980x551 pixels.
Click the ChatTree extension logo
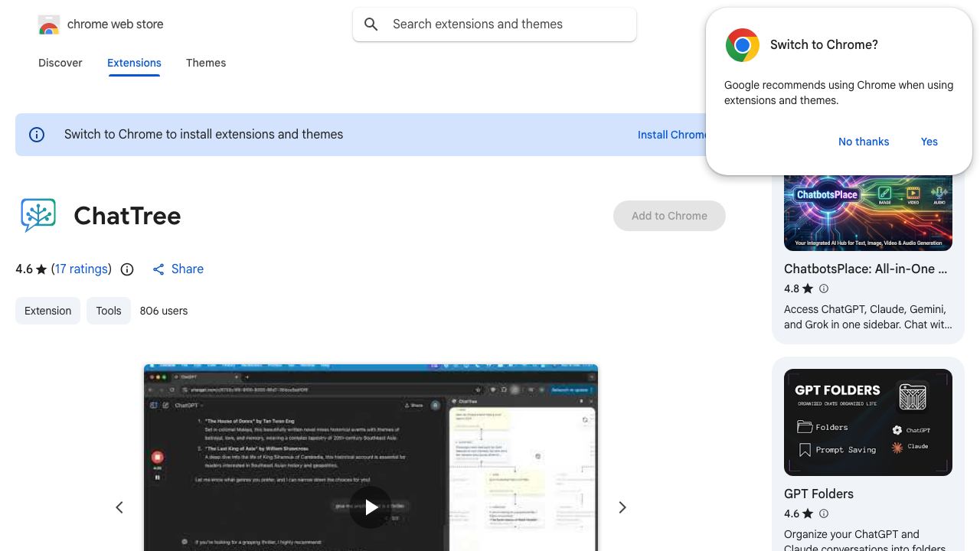38,216
